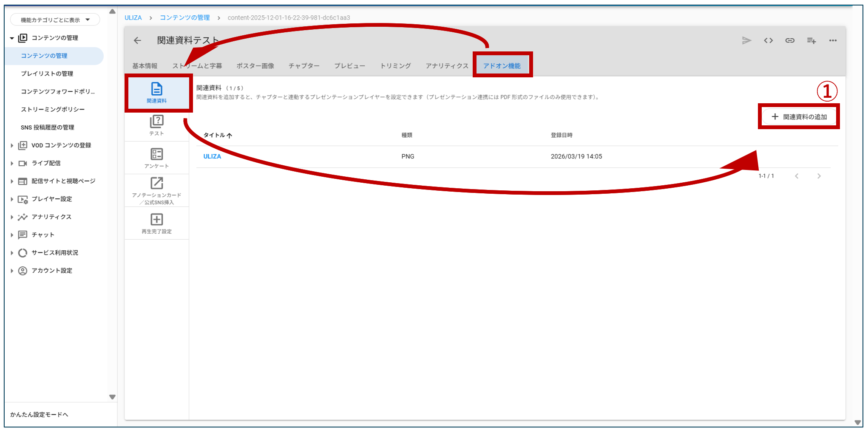Select the テスト addon icon
This screenshot has height=430, width=868.
coord(156,125)
